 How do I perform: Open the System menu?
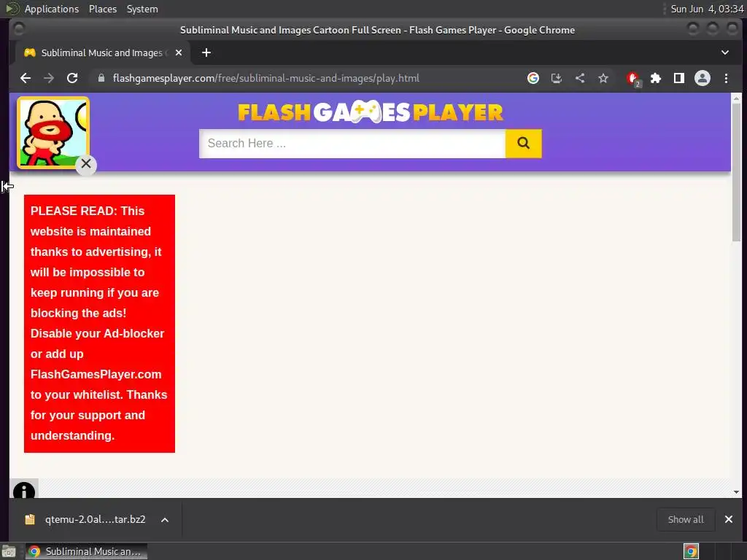coord(142,9)
